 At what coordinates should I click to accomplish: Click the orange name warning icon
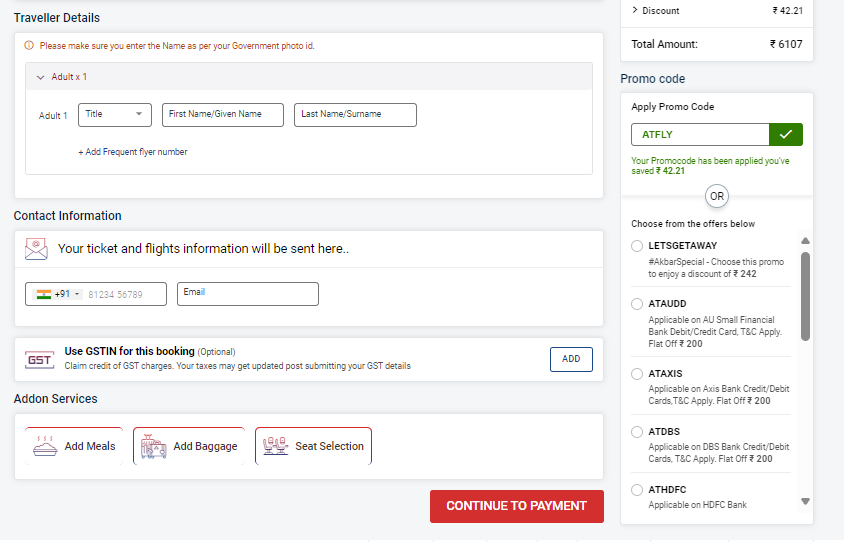(29, 46)
